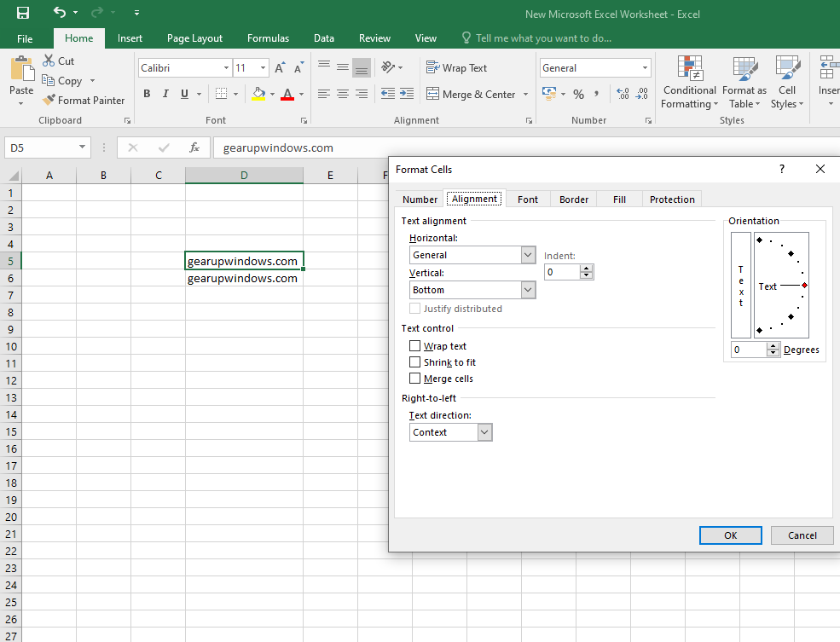Viewport: 840px width, 642px height.
Task: Enable the Wrap text checkbox
Action: (x=414, y=346)
